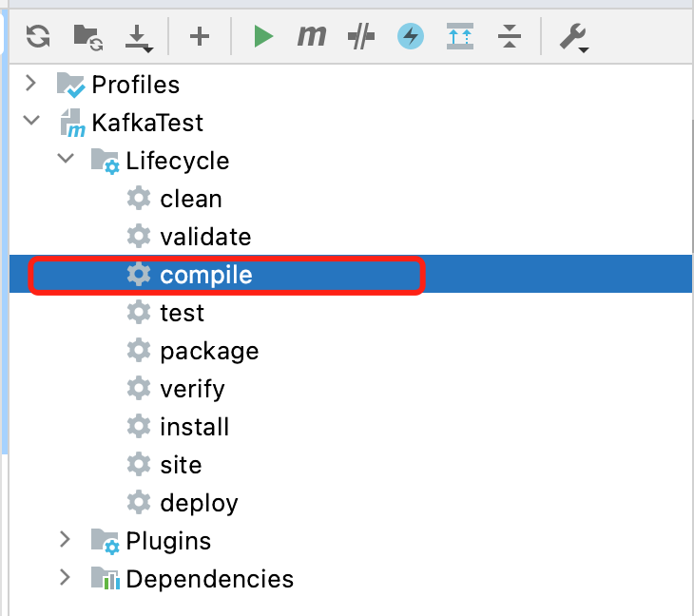Click the gear icon beside validate
This screenshot has width=694, height=616.
[x=139, y=236]
